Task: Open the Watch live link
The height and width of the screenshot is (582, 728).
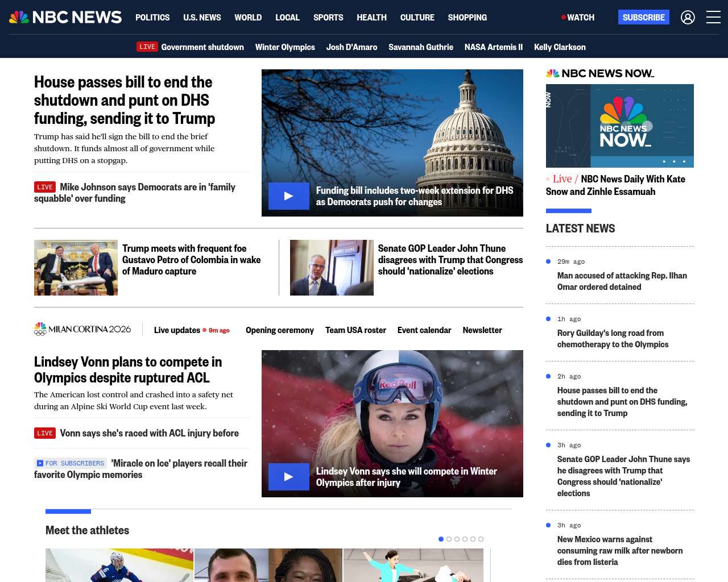Action: click(578, 18)
